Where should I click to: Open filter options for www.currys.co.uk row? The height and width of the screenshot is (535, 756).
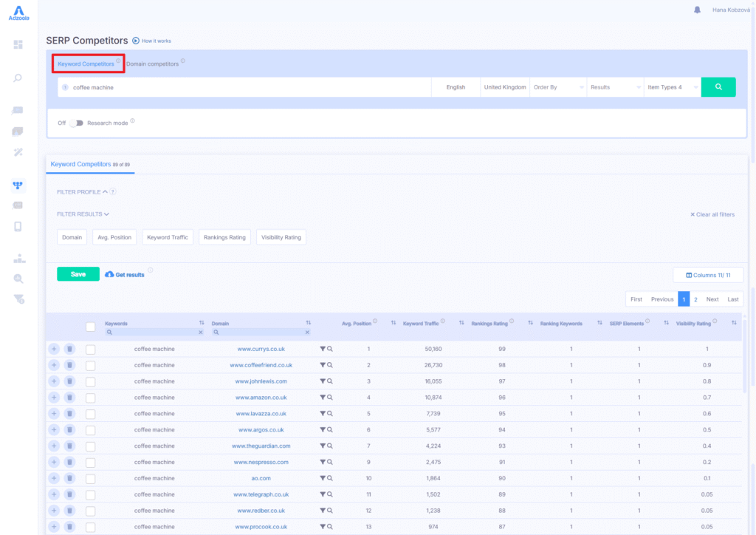click(323, 349)
